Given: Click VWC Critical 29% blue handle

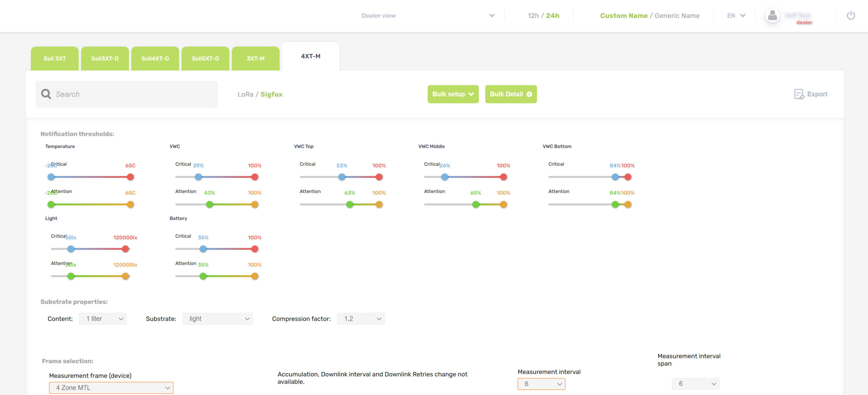Looking at the screenshot, I should coord(198,177).
